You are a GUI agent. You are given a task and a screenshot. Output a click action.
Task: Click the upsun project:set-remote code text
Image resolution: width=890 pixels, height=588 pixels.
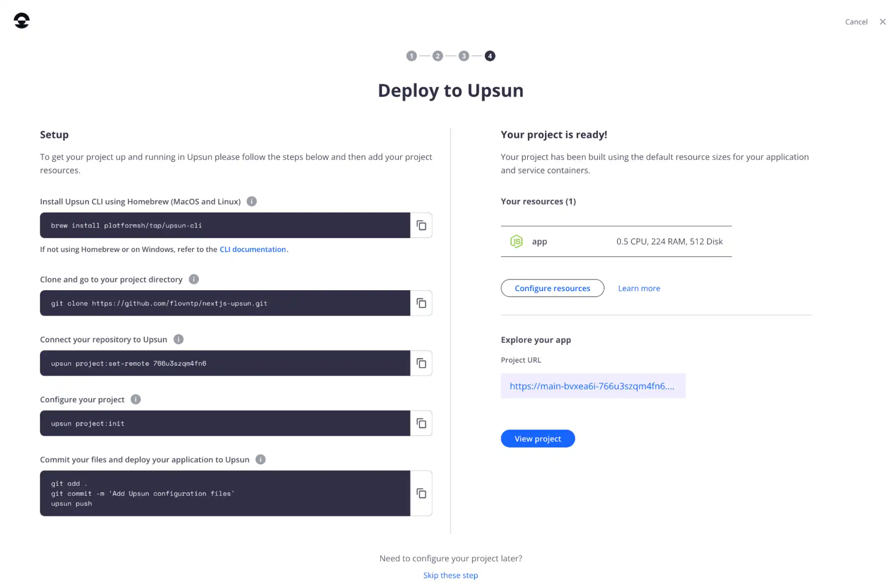[128, 364]
